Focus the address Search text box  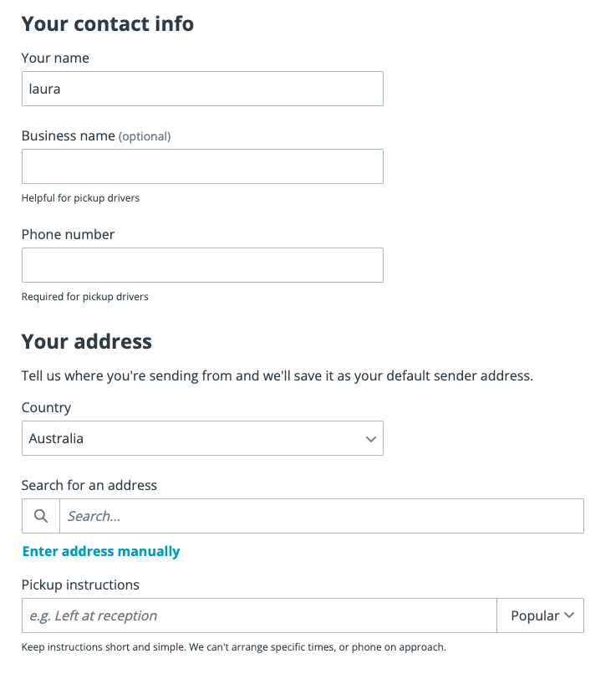point(322,516)
